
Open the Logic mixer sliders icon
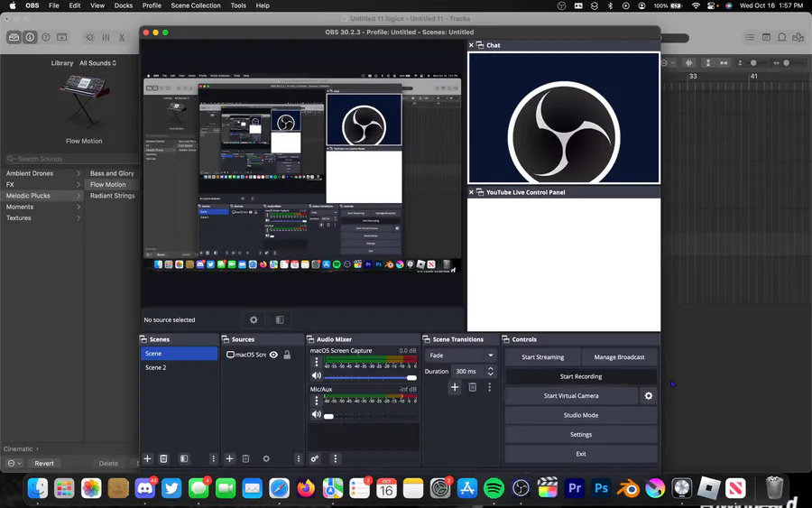(106, 37)
